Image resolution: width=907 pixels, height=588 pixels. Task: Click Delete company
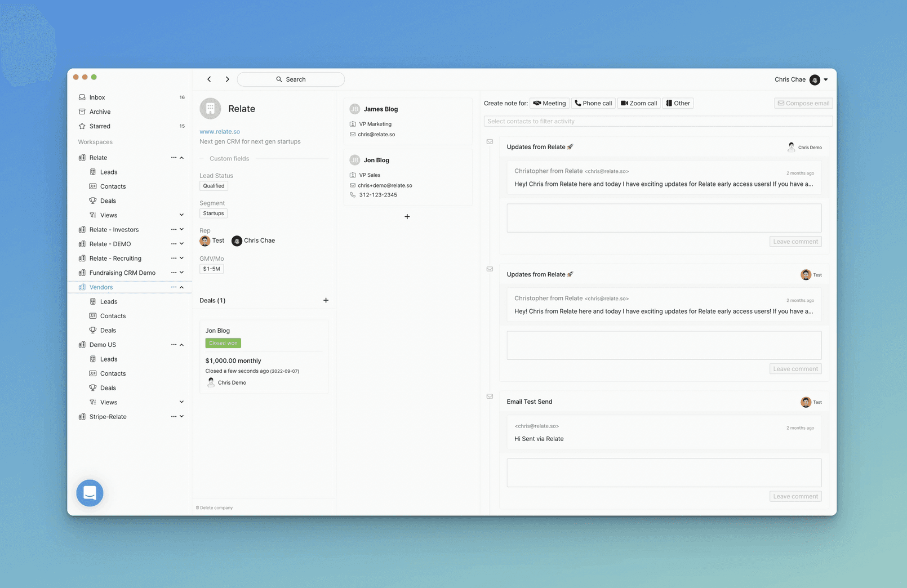214,507
